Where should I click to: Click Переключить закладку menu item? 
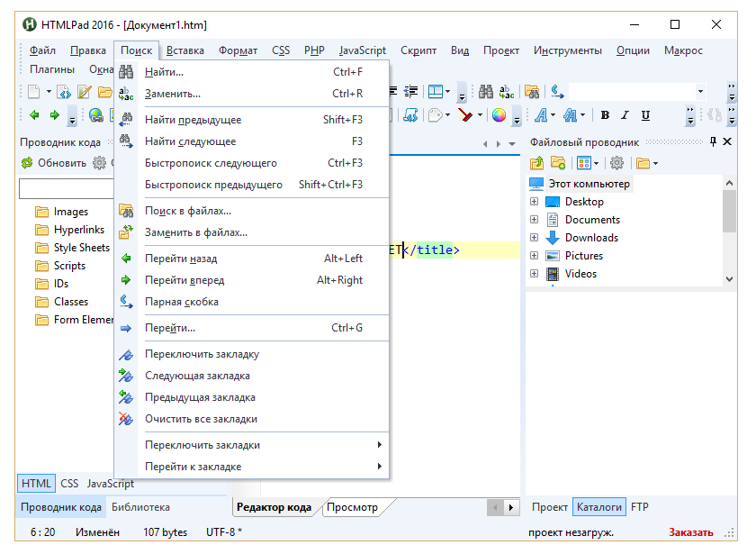251,354
